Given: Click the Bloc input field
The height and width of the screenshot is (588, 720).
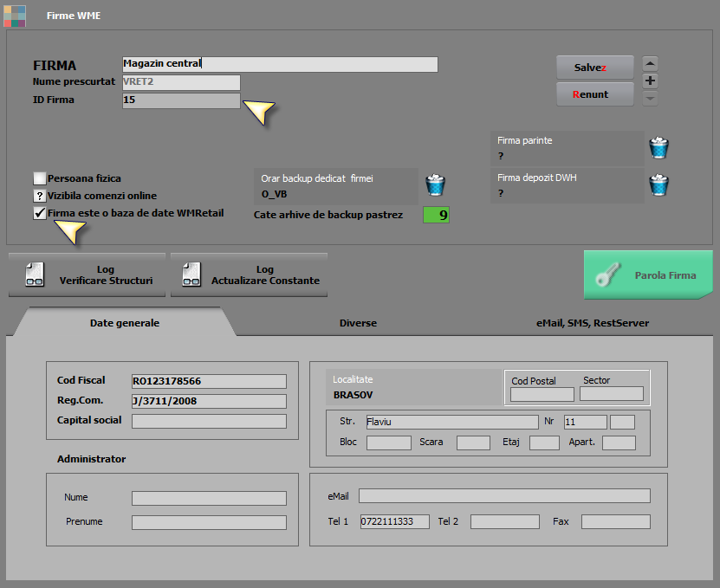Looking at the screenshot, I should coord(389,443).
